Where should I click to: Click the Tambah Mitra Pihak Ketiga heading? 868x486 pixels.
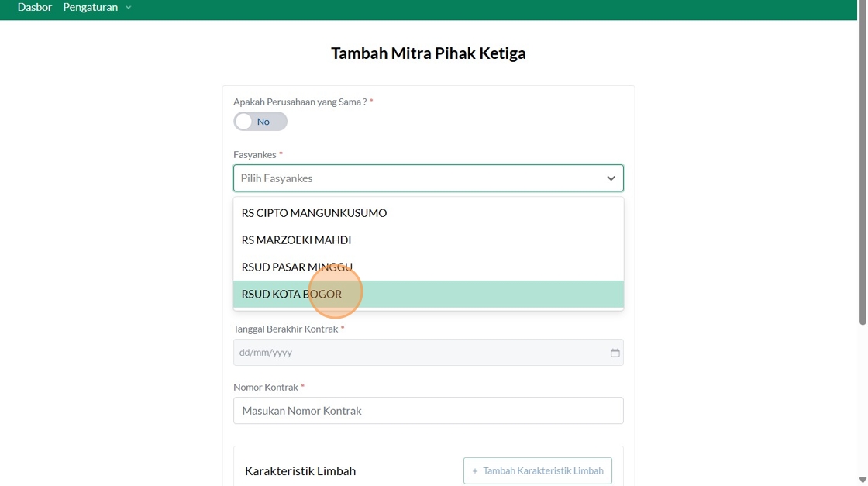coord(429,53)
